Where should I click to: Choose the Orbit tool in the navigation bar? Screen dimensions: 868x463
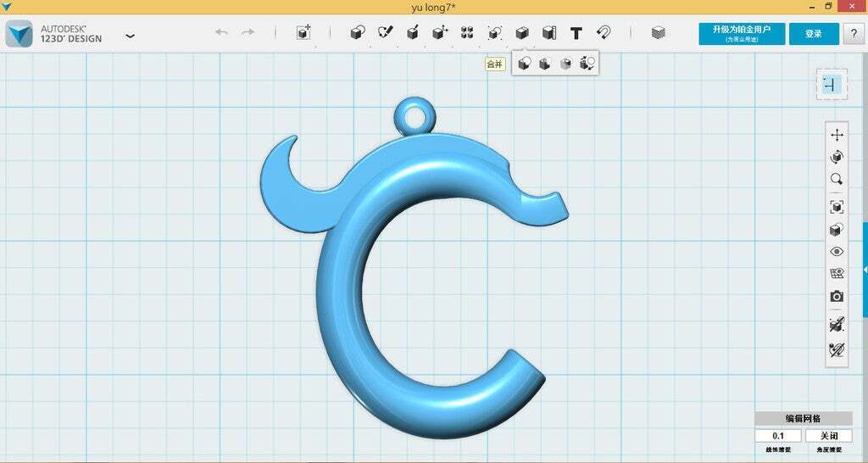(x=837, y=157)
